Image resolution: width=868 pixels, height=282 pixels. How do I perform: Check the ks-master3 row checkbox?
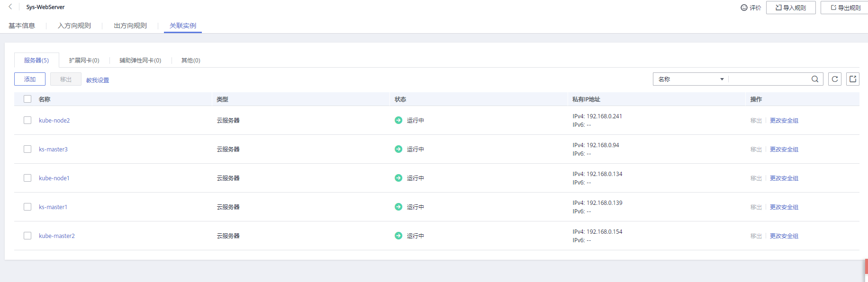tap(27, 149)
